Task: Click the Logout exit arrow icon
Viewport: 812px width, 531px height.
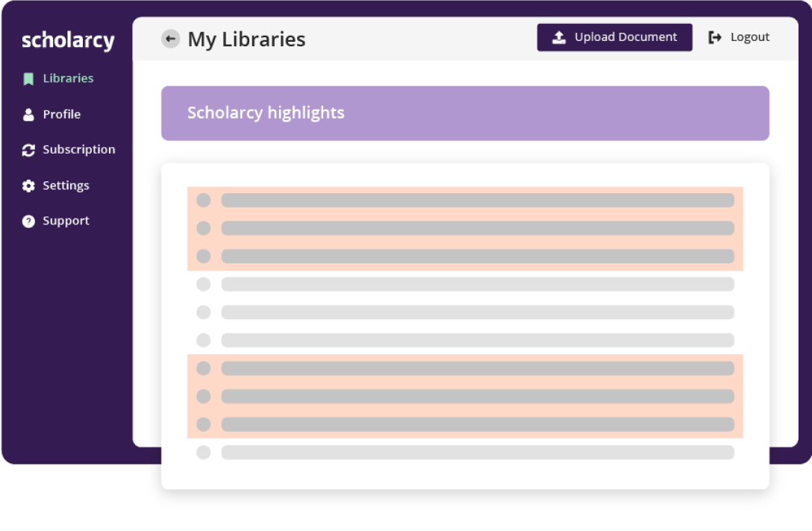Action: pos(715,37)
